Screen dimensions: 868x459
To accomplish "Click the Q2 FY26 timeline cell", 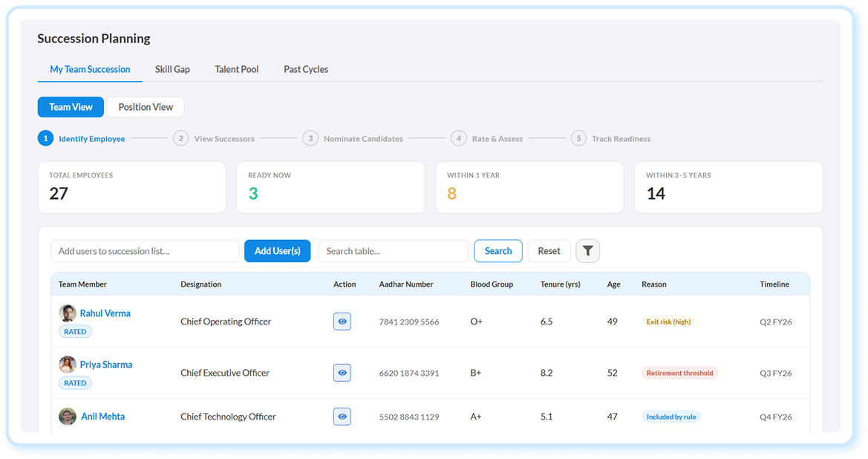I will click(775, 322).
